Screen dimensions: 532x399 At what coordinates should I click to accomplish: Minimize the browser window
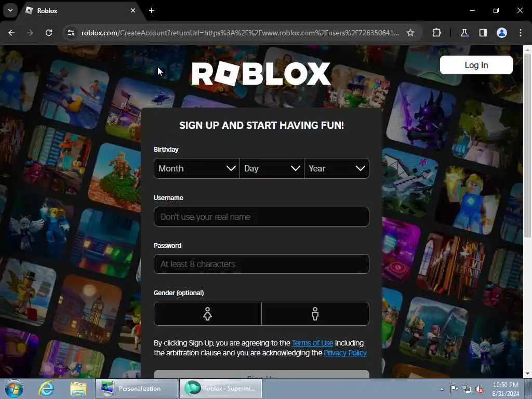click(x=472, y=10)
